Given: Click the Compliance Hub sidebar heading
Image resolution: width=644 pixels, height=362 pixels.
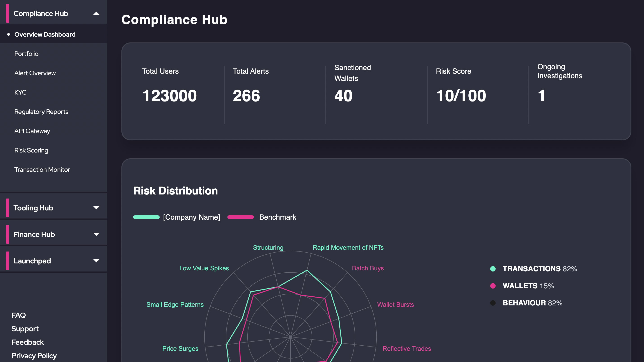Looking at the screenshot, I should pos(41,13).
